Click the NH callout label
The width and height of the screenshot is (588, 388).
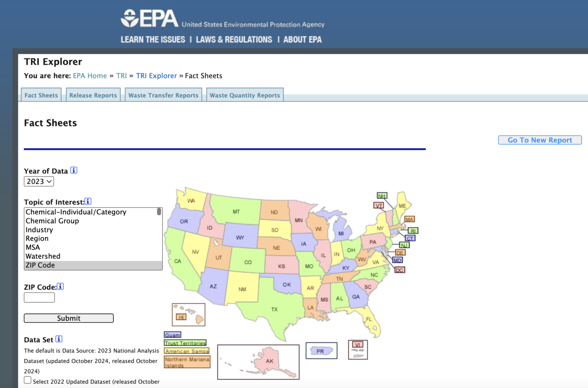(382, 196)
